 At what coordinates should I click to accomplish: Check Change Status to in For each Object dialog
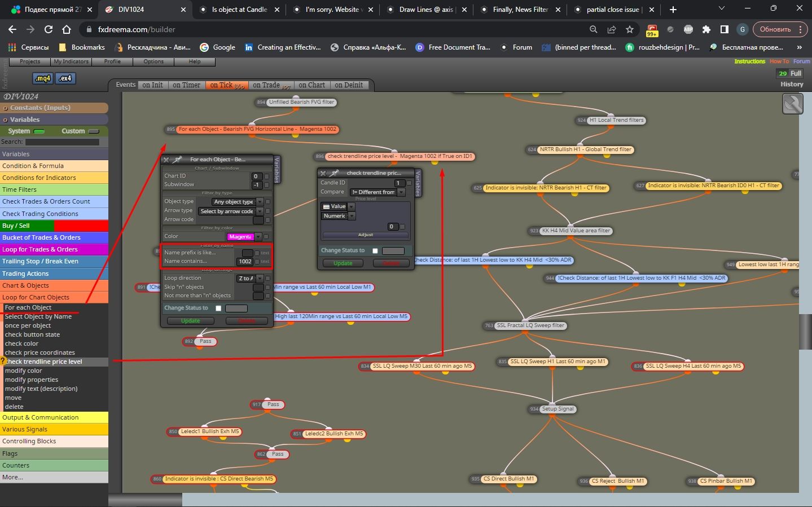[x=218, y=308]
